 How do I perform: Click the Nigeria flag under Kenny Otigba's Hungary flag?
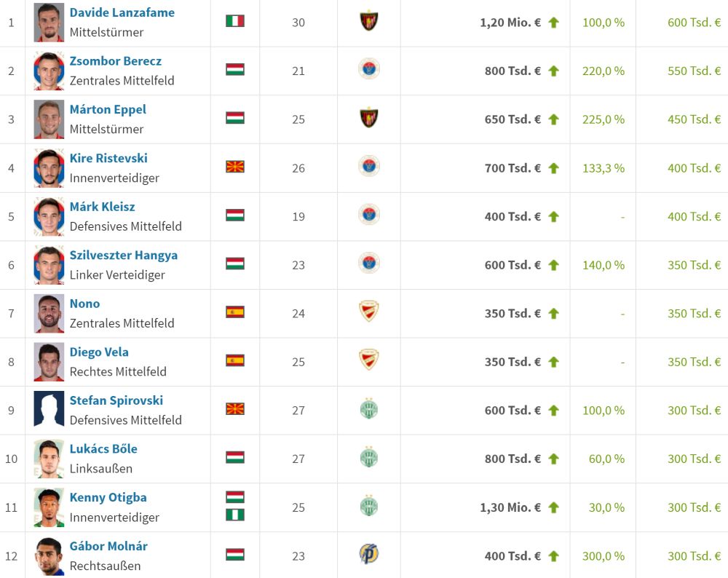point(235,515)
